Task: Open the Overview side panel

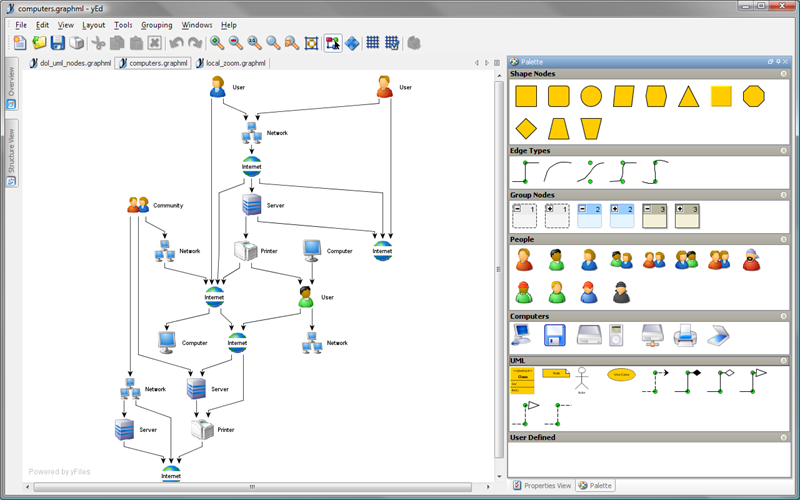Action: pyautogui.click(x=11, y=84)
